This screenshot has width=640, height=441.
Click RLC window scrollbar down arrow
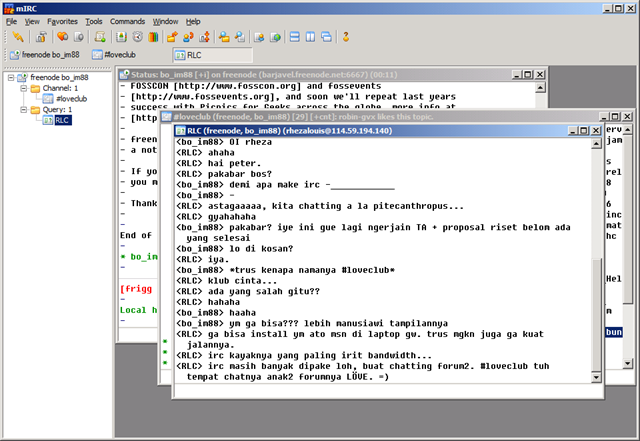596,377
